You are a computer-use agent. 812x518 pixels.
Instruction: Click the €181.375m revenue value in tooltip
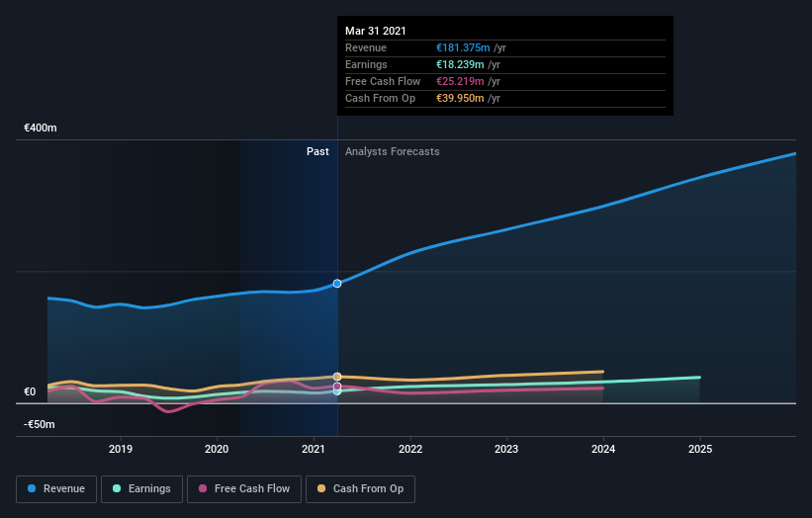463,47
